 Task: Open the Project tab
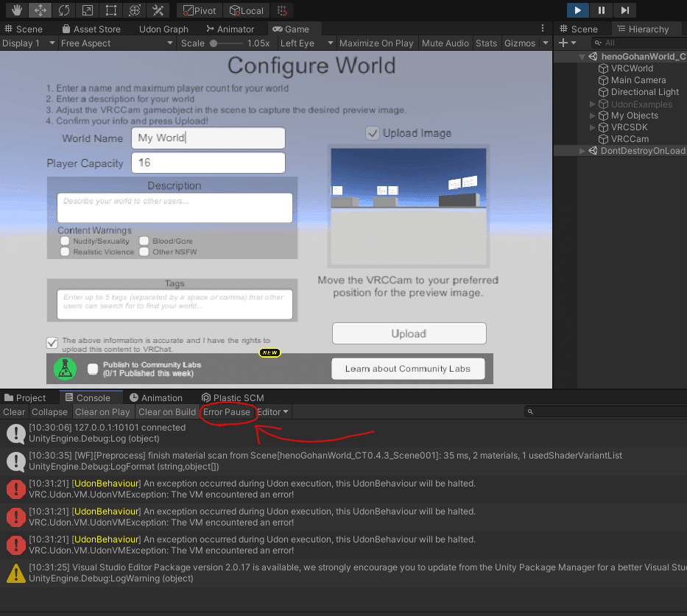26,398
